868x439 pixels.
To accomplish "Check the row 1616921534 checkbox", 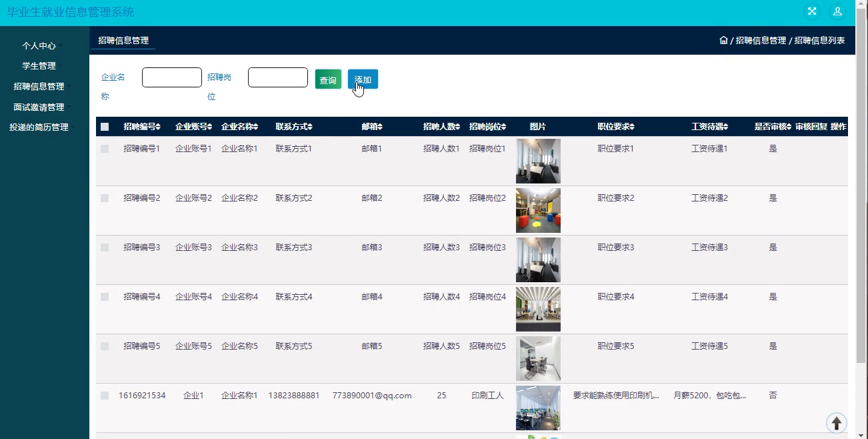I will pyautogui.click(x=105, y=396).
